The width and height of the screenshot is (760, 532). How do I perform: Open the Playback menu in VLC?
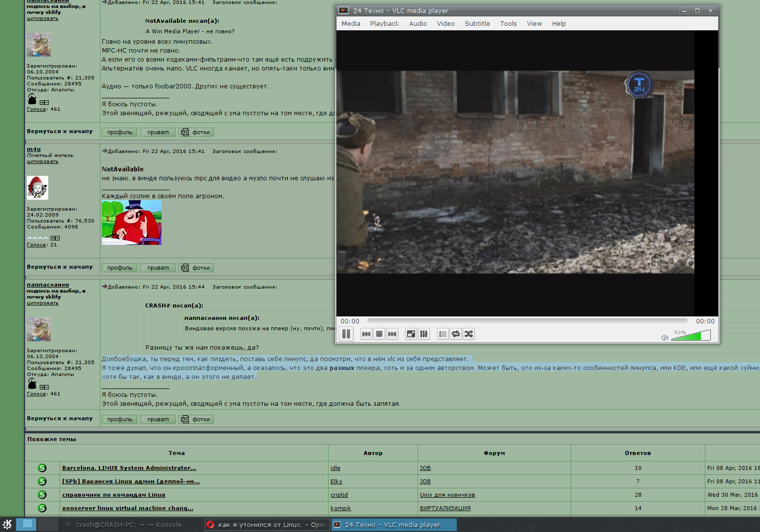pos(384,23)
